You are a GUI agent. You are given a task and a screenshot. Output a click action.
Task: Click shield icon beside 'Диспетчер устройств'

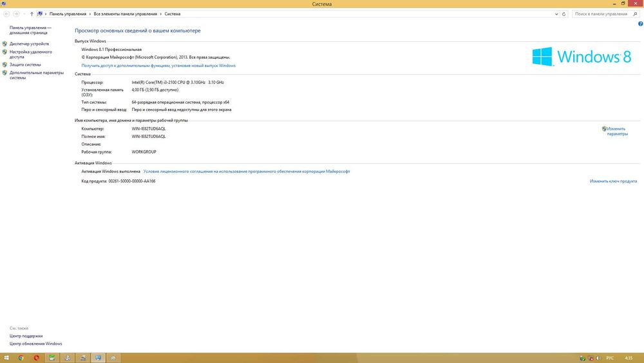[5, 44]
